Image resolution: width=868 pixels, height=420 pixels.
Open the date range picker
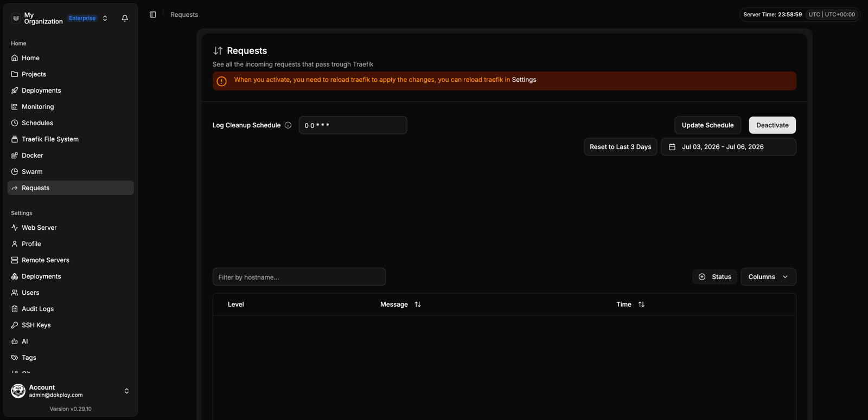[729, 147]
